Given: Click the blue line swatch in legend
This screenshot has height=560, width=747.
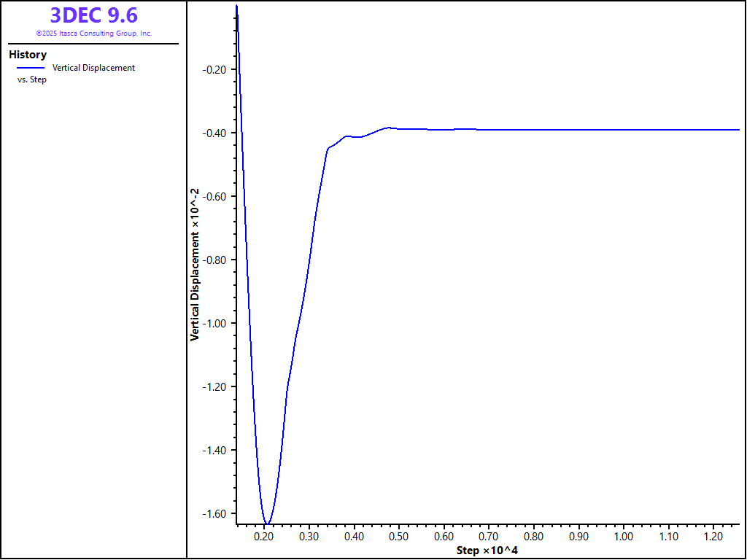Looking at the screenshot, I should (31, 68).
